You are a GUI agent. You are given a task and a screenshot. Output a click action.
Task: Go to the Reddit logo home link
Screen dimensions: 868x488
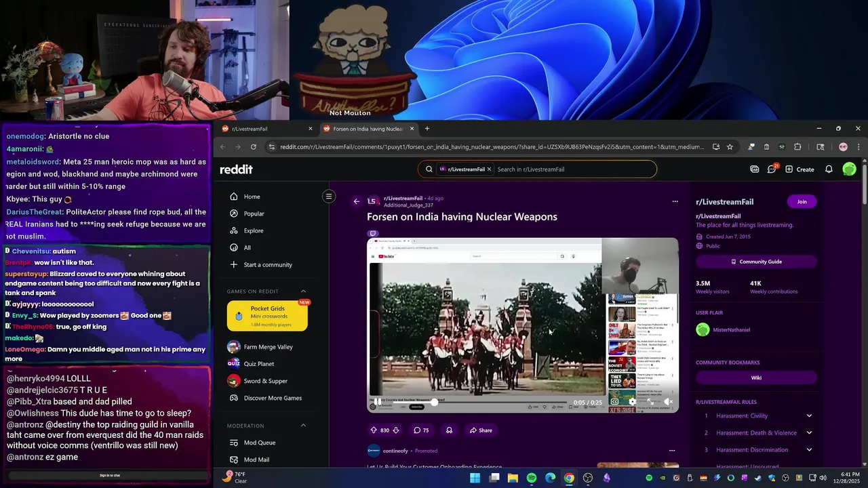pos(236,169)
